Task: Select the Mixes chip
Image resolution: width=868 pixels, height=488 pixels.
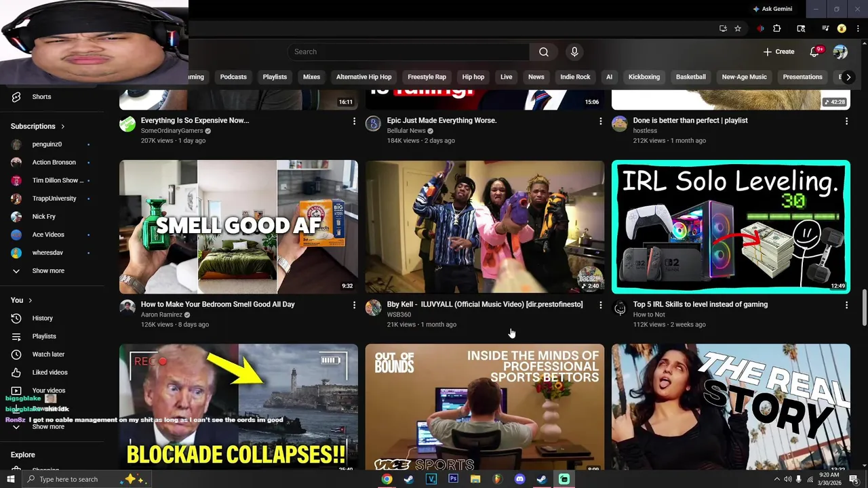Action: tap(311, 77)
